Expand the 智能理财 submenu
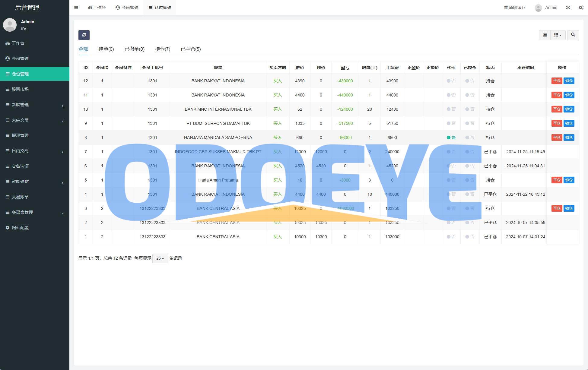This screenshot has width=588, height=370. (35, 182)
